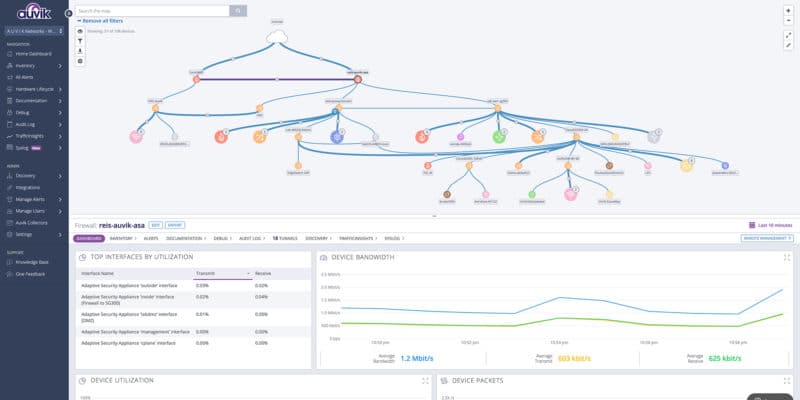Open the network selector dropdown

[33, 32]
